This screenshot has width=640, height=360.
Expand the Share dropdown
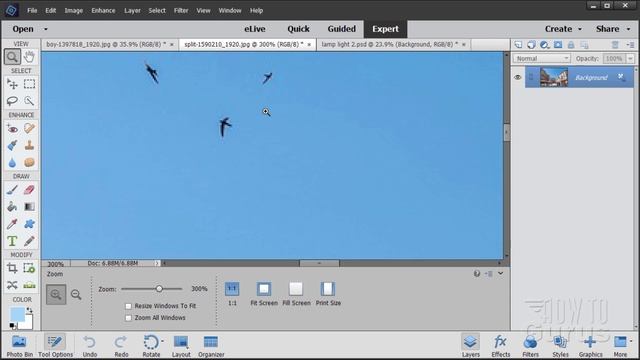point(629,29)
